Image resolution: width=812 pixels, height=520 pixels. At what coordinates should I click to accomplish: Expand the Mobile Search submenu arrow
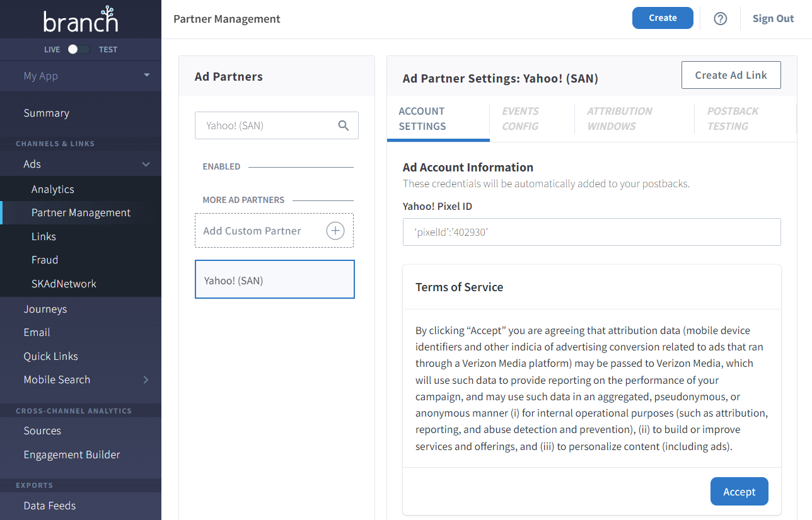coord(146,379)
